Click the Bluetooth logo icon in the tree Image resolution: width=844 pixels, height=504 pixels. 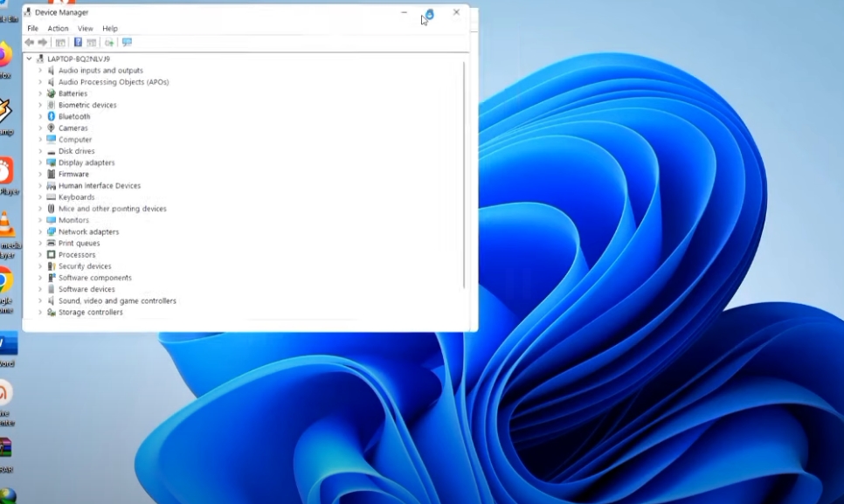tap(52, 117)
